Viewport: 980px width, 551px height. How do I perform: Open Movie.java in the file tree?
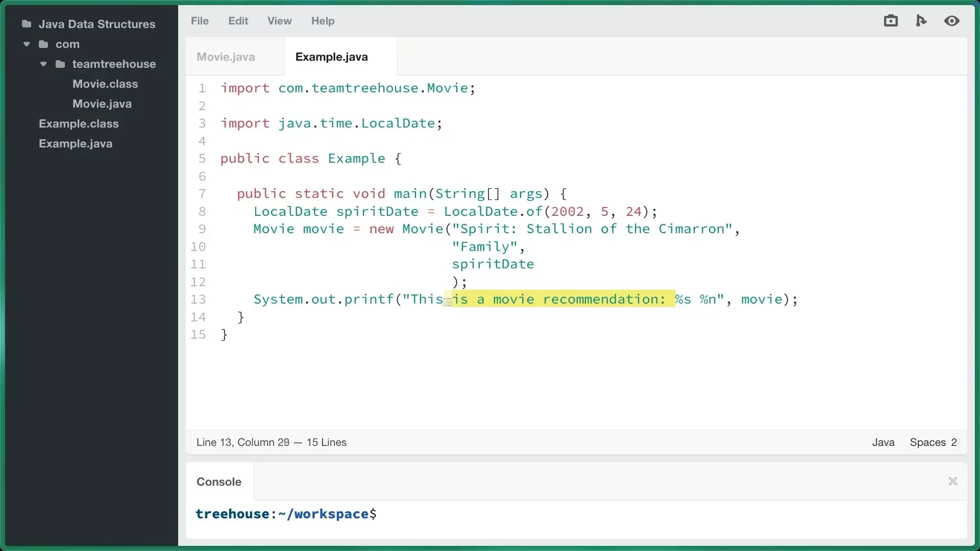102,104
